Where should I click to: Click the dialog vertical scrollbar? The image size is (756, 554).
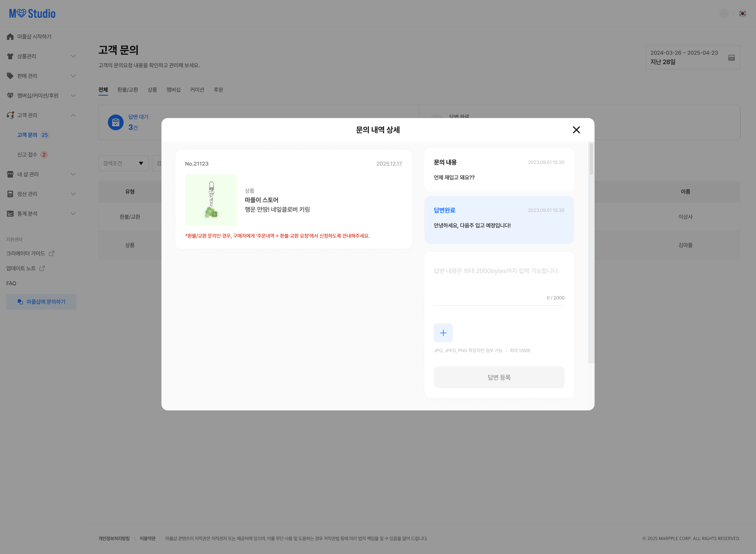click(591, 159)
